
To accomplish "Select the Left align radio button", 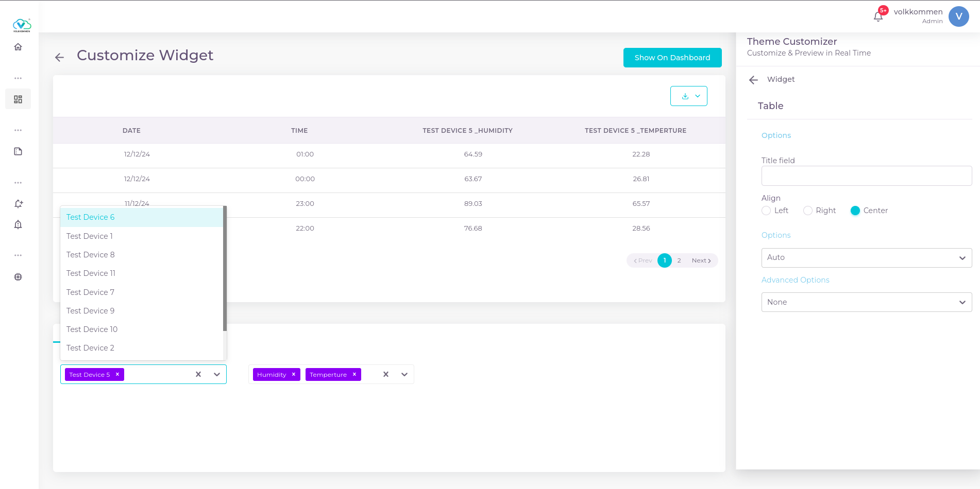I will pos(766,211).
